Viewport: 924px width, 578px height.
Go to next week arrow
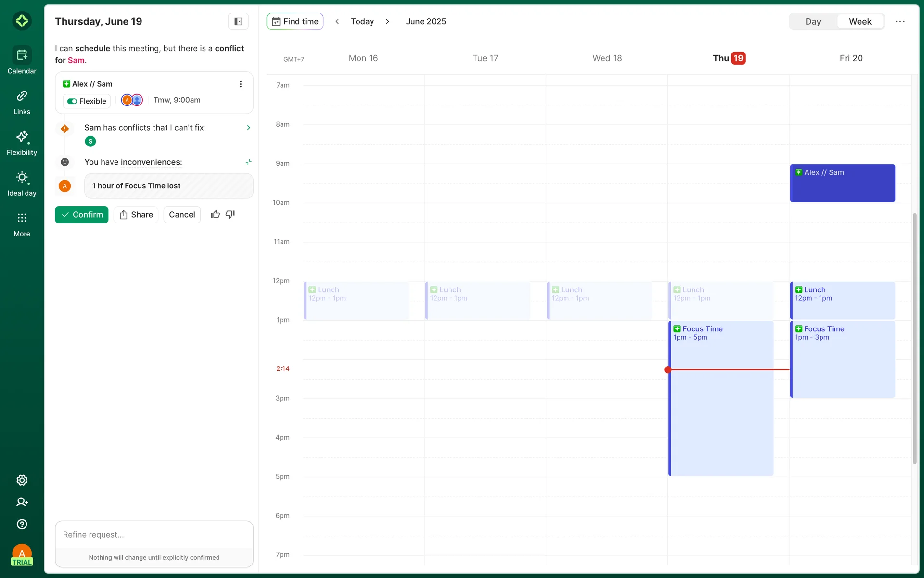(x=387, y=21)
